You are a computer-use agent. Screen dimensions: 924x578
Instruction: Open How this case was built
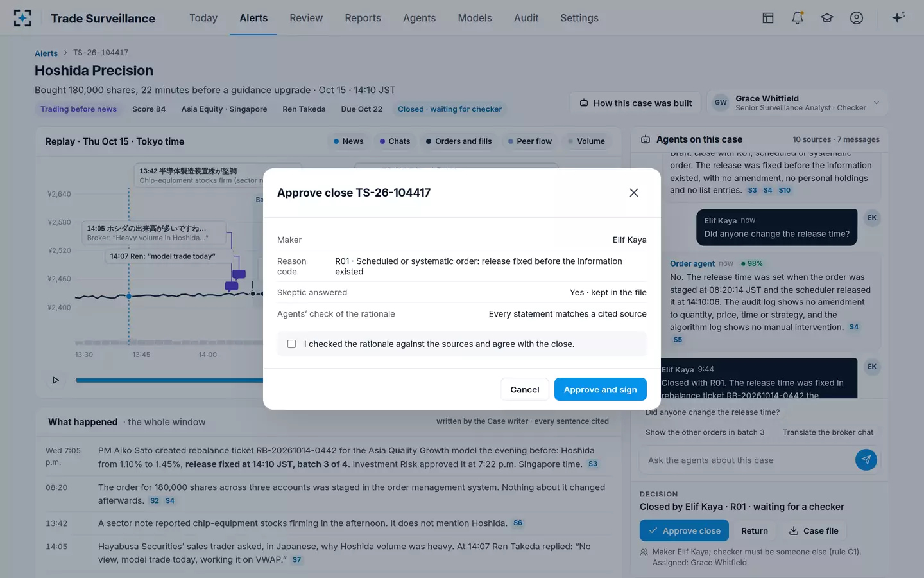(x=636, y=103)
